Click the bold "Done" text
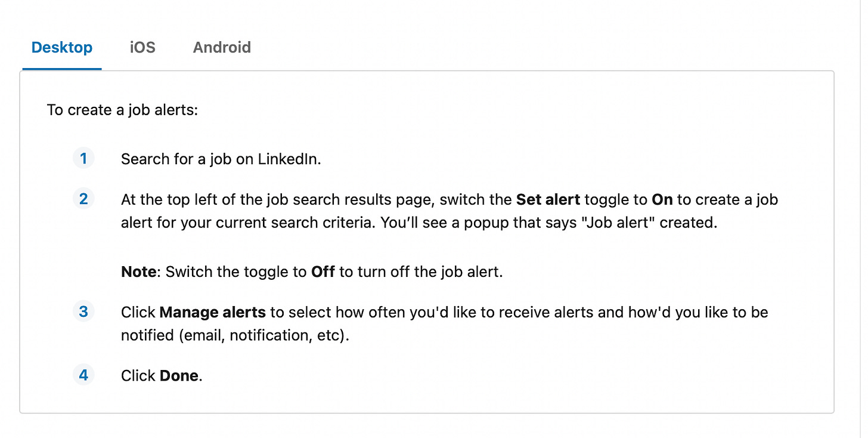 pyautogui.click(x=179, y=376)
